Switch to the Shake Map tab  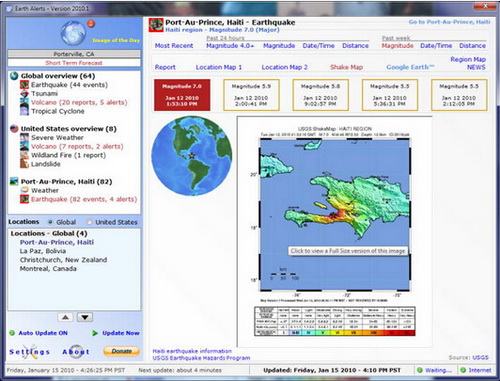(346, 67)
